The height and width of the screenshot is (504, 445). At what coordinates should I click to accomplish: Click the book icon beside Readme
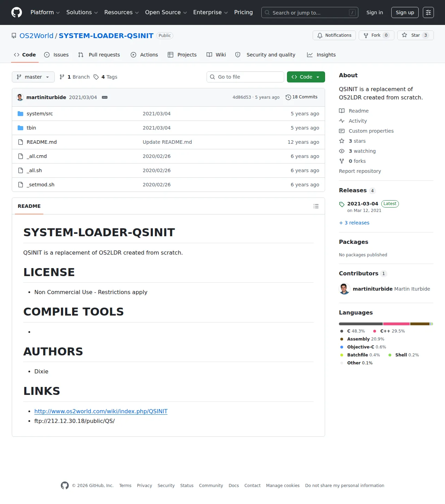[342, 111]
